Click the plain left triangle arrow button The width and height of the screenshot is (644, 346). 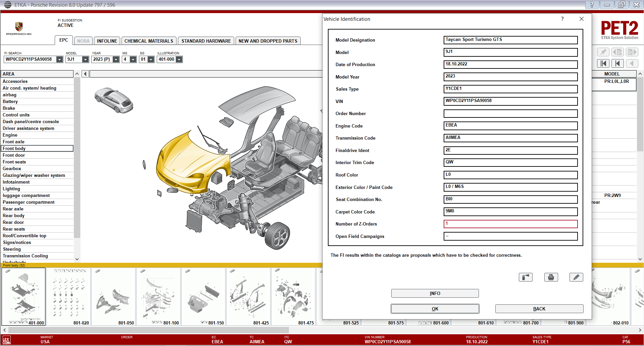[x=632, y=63]
